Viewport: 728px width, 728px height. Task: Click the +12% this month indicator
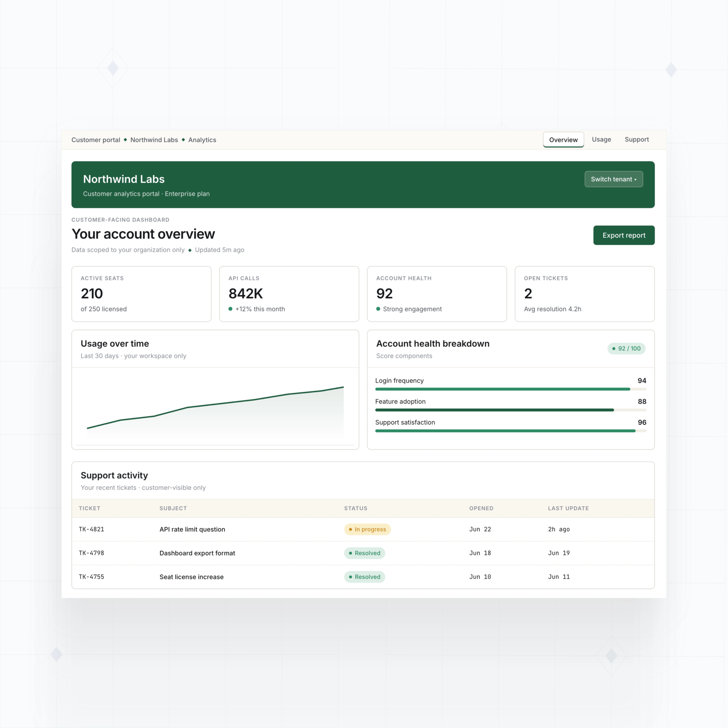[x=257, y=309]
